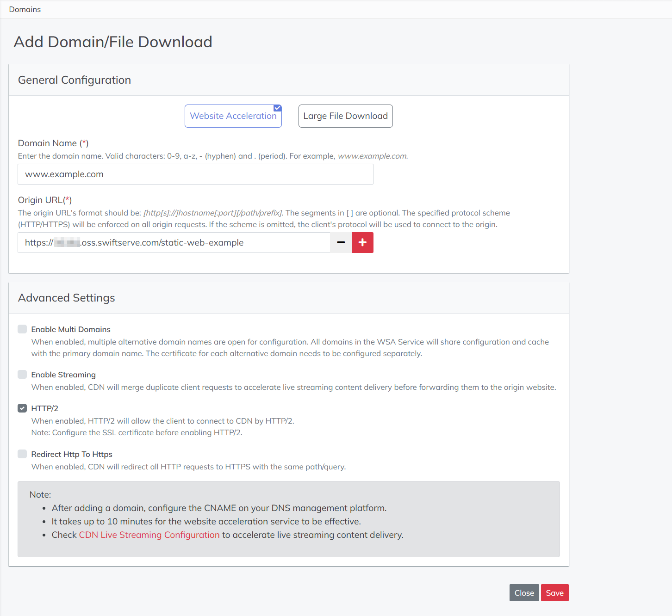Enable the Streaming checkbox
This screenshot has height=616, width=672.
coord(22,374)
